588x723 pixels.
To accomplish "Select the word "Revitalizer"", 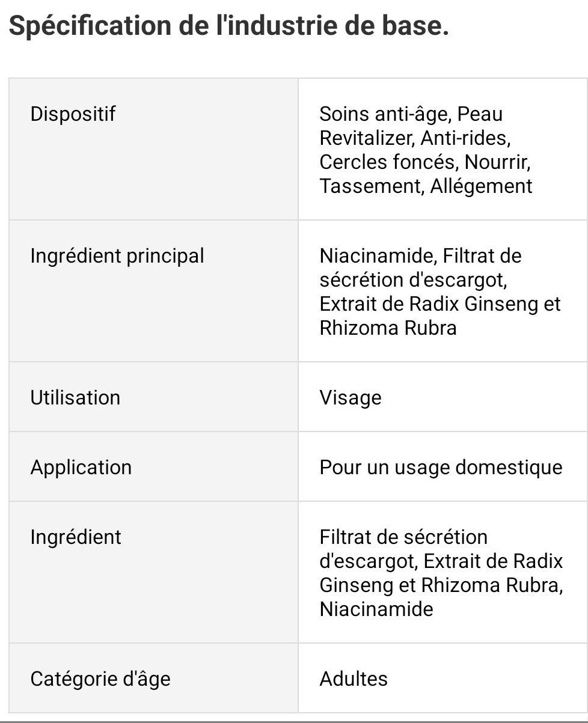I will [367, 138].
